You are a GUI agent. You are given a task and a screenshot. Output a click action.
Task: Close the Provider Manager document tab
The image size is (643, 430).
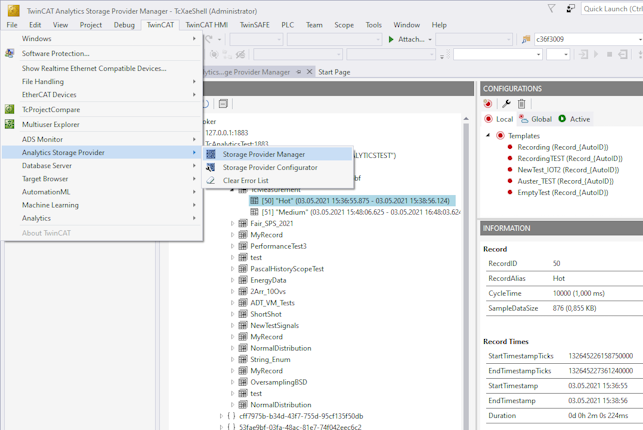coord(310,72)
